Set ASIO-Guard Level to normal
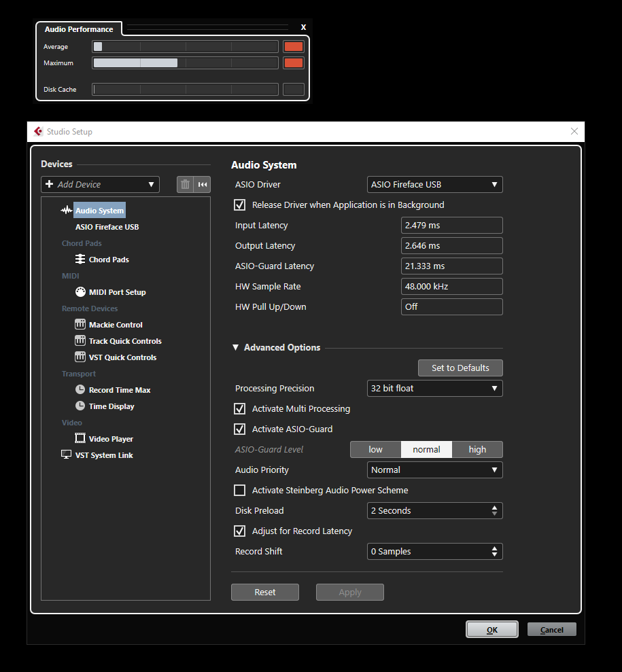This screenshot has width=622, height=672. 426,450
